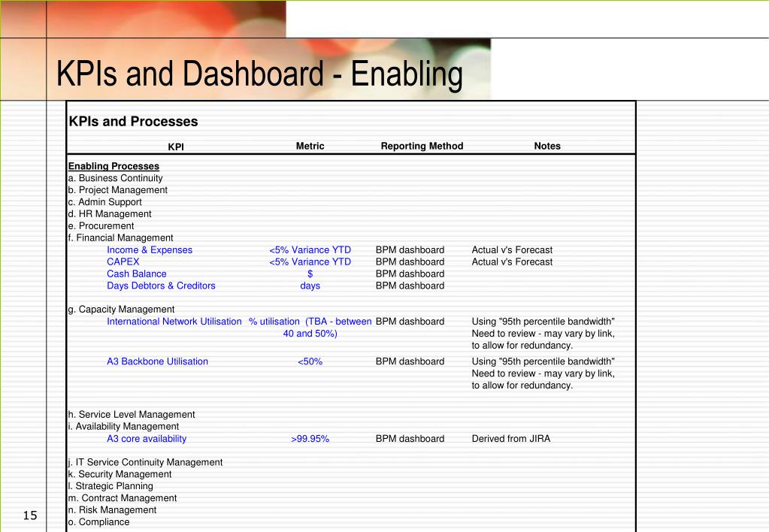Click row "e. Procurement"

101,225
